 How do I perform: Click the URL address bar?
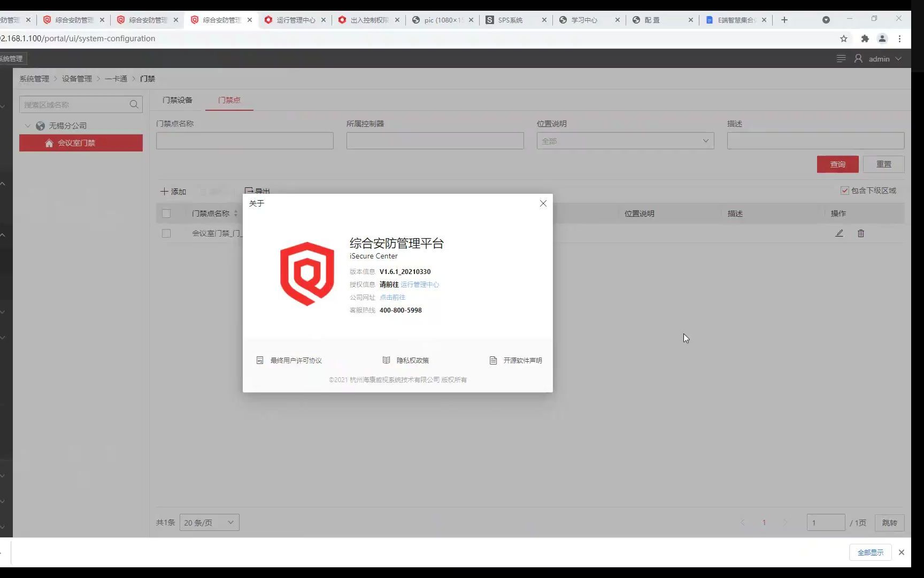click(417, 39)
